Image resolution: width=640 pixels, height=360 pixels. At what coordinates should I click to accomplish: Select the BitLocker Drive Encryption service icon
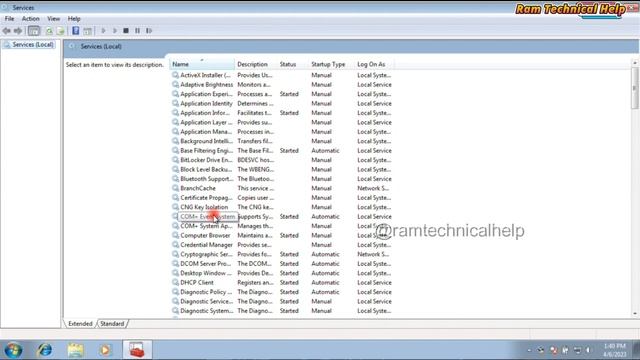[x=175, y=160]
